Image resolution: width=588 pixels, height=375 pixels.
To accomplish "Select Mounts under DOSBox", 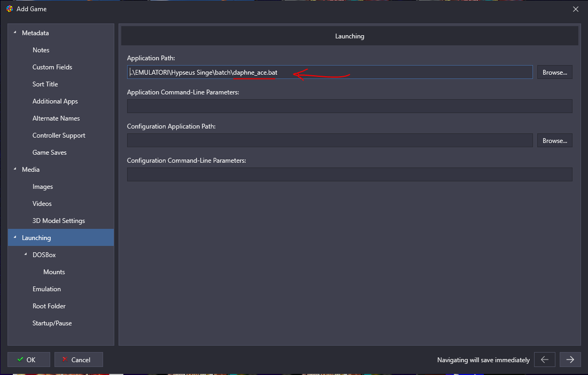I will (54, 272).
